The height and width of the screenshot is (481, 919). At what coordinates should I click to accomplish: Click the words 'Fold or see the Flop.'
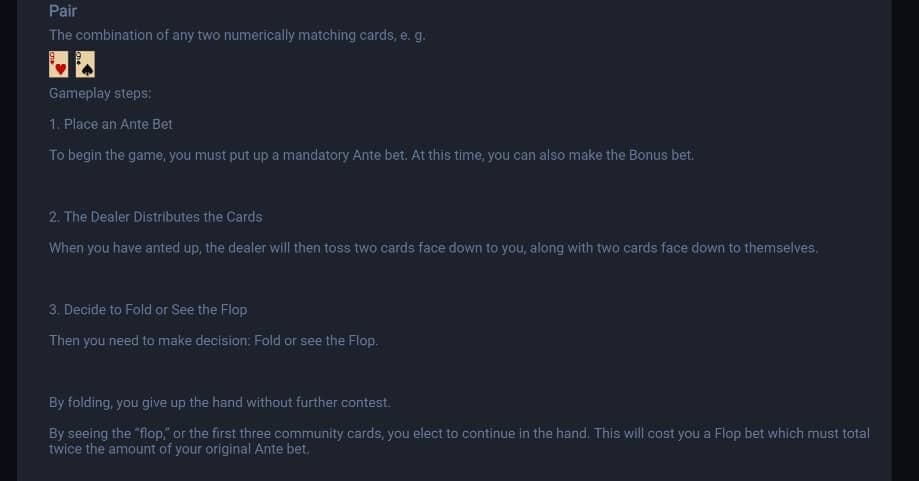tap(316, 340)
